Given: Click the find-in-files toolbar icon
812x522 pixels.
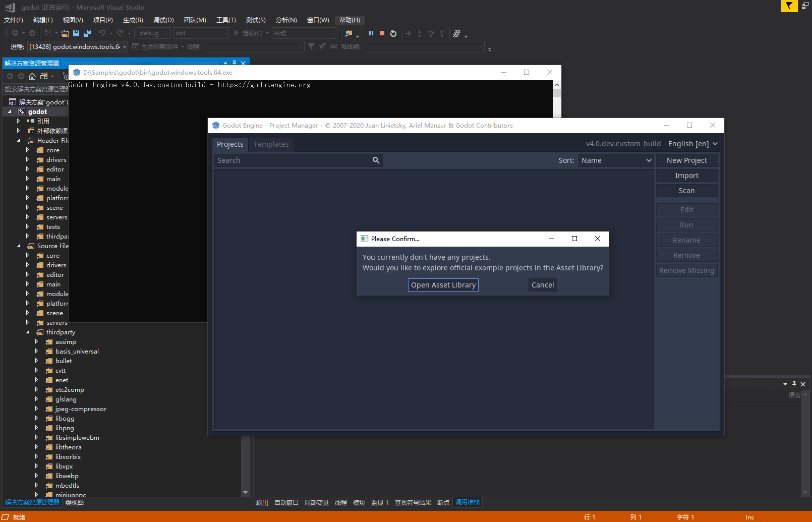Looking at the screenshot, I should [x=349, y=33].
